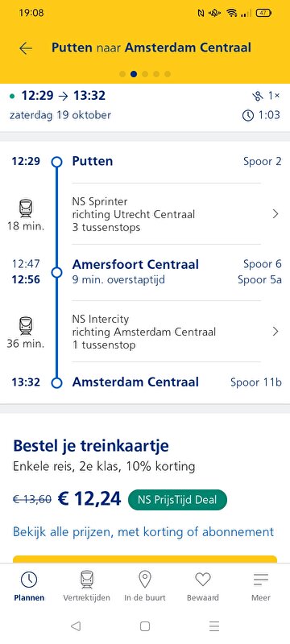Go back using the arrow icon
The image size is (290, 644).
26,48
